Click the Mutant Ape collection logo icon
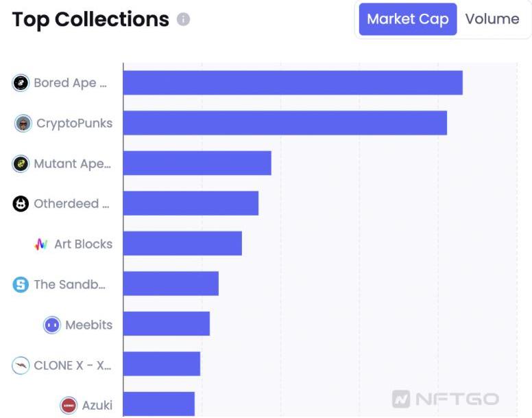Image resolution: width=532 pixels, height=418 pixels. 21,163
